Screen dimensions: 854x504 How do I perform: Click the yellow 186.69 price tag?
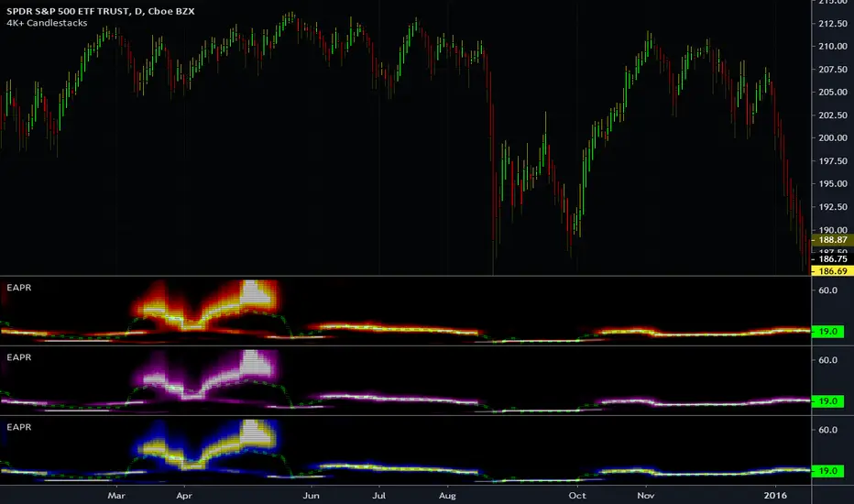[833, 271]
